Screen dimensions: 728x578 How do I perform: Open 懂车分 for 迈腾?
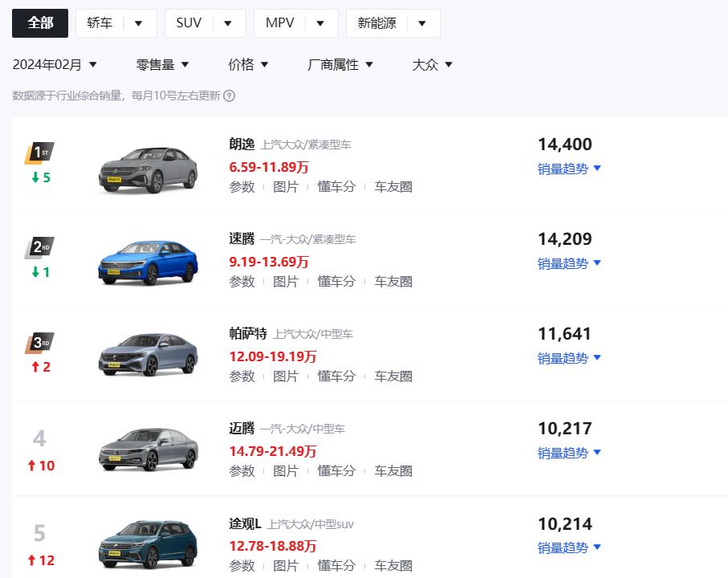pyautogui.click(x=336, y=470)
